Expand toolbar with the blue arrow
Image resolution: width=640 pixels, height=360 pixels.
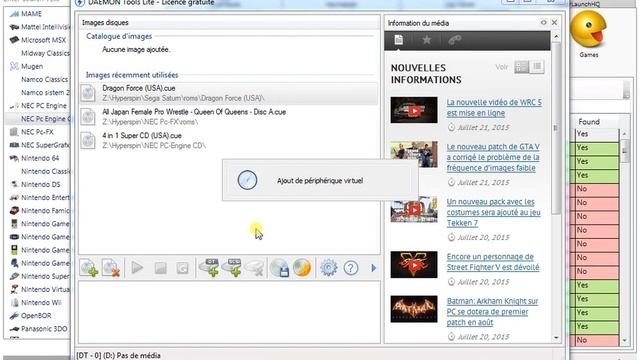click(x=373, y=268)
